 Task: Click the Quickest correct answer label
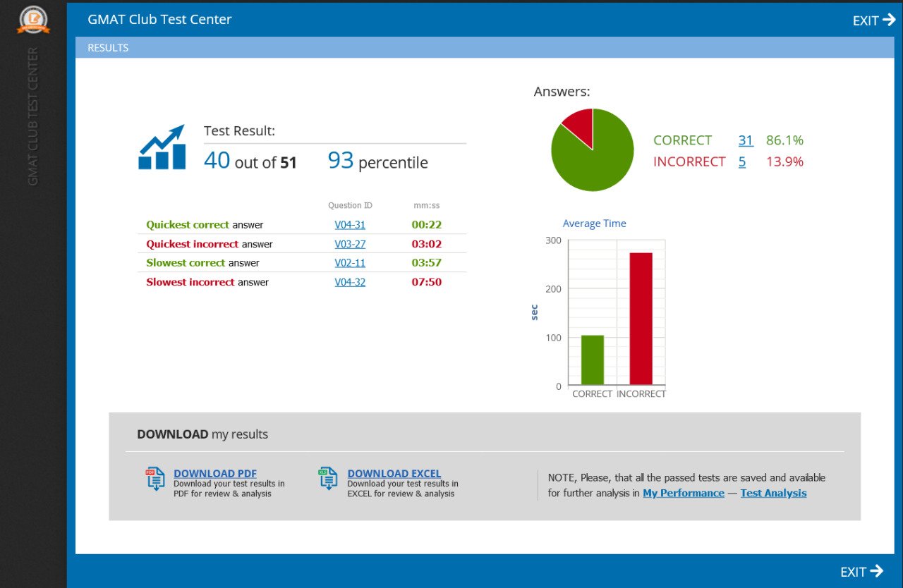click(205, 225)
